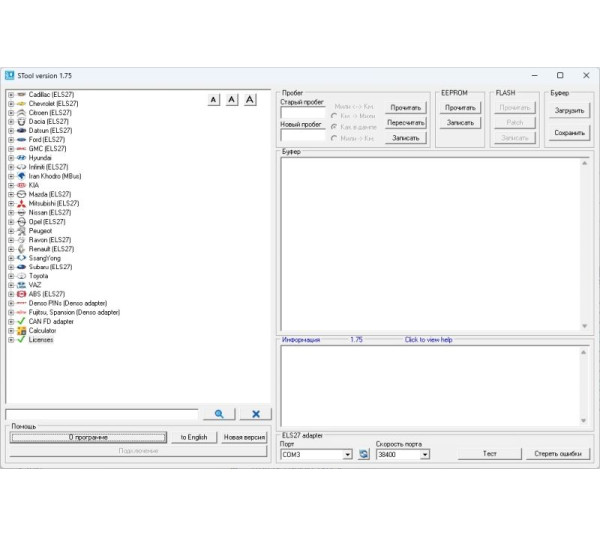600x537 pixels.
Task: Select the 'Км -> Мили' radio option
Action: click(x=333, y=116)
